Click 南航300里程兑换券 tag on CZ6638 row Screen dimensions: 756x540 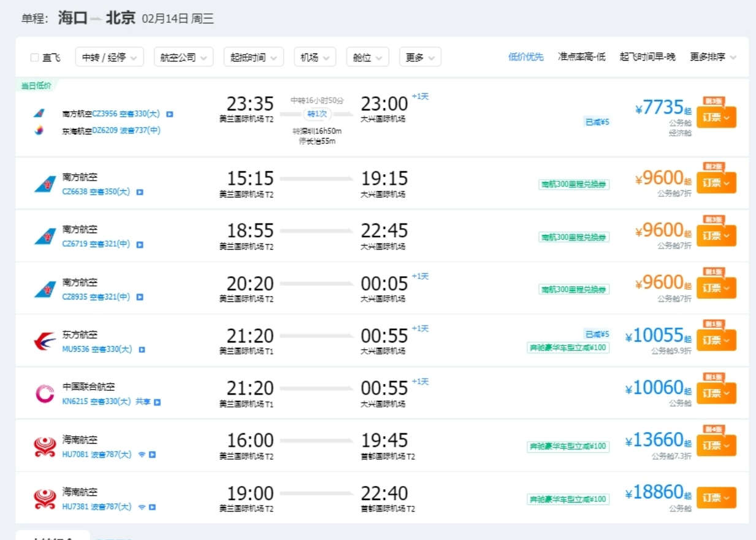pyautogui.click(x=574, y=184)
